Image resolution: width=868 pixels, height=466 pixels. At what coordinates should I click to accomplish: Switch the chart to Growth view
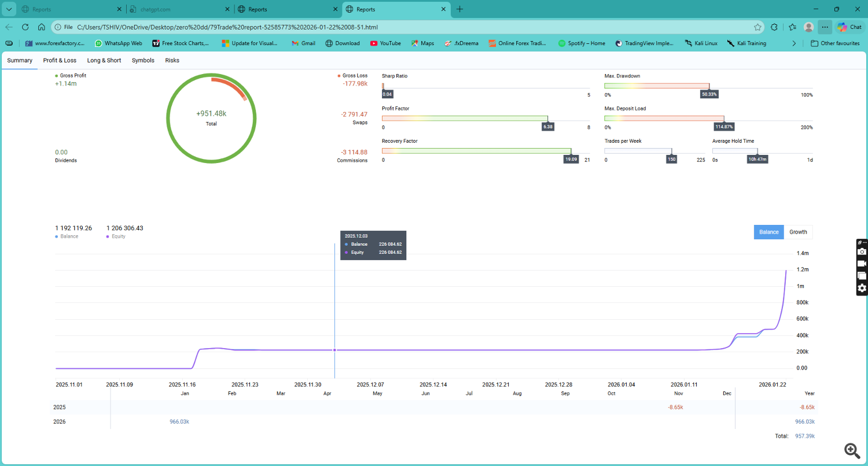(x=798, y=232)
